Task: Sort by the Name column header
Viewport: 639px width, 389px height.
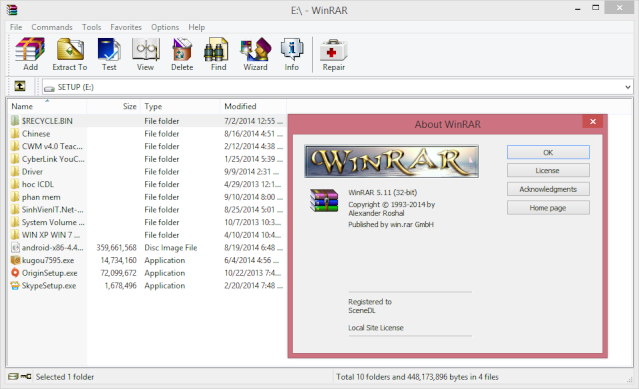Action: (x=47, y=106)
